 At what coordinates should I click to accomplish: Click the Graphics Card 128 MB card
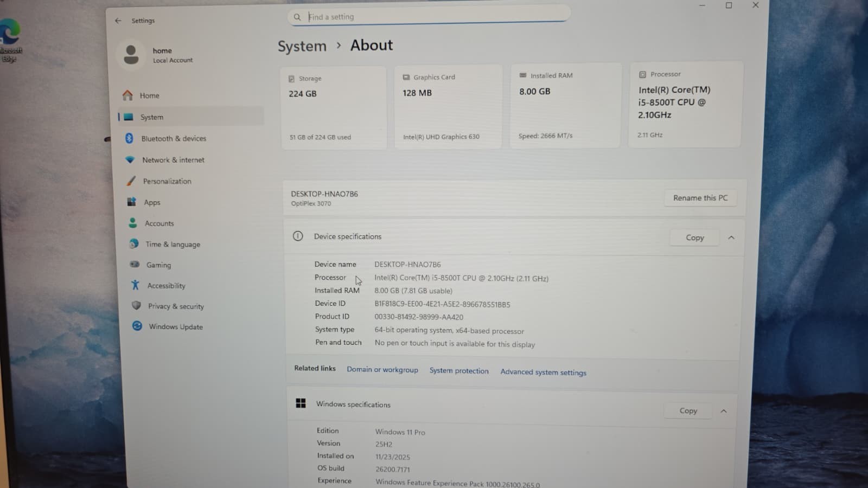448,106
